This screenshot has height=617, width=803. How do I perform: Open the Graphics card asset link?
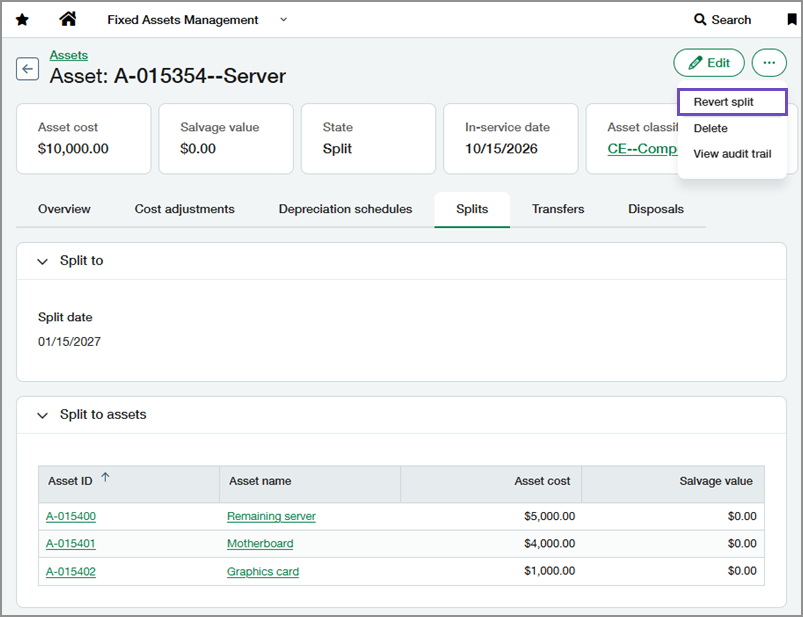[x=263, y=571]
